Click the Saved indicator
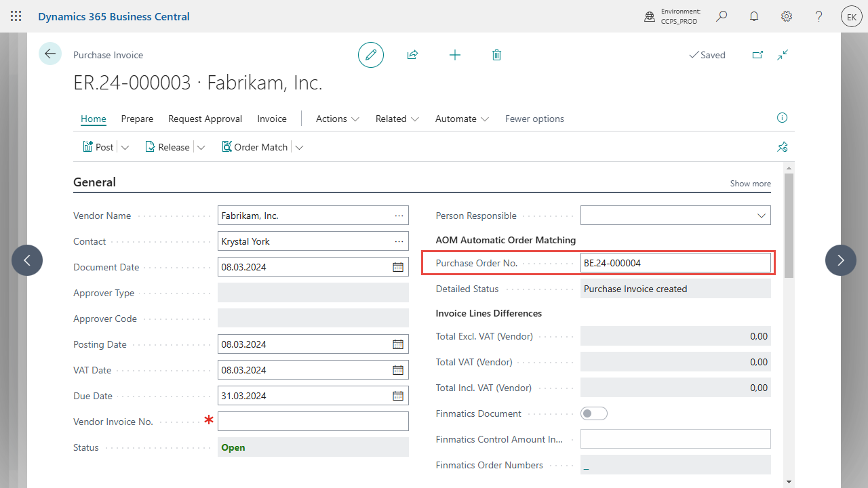The width and height of the screenshot is (868, 488). click(707, 55)
